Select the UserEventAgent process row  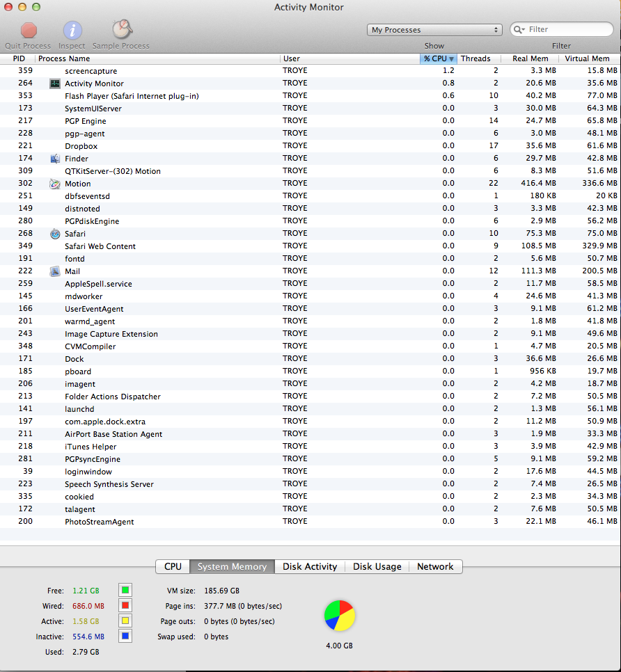tap(310, 309)
